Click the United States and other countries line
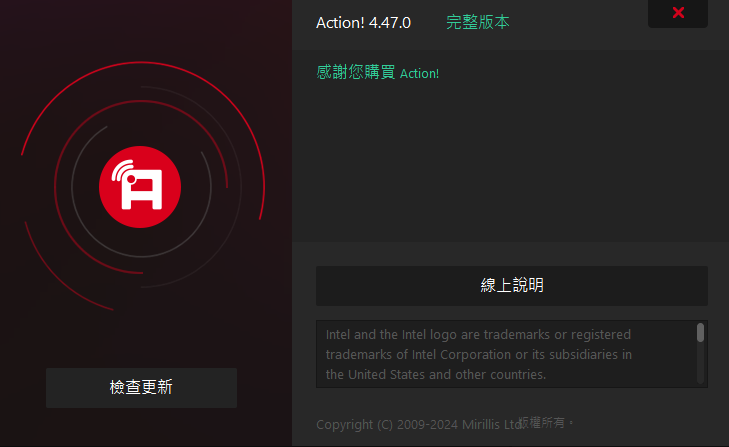 pos(436,375)
